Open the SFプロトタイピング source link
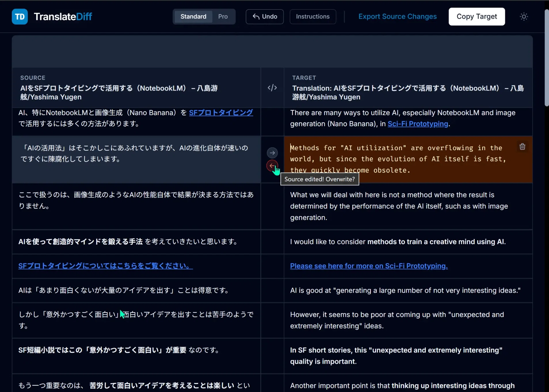 pyautogui.click(x=221, y=112)
